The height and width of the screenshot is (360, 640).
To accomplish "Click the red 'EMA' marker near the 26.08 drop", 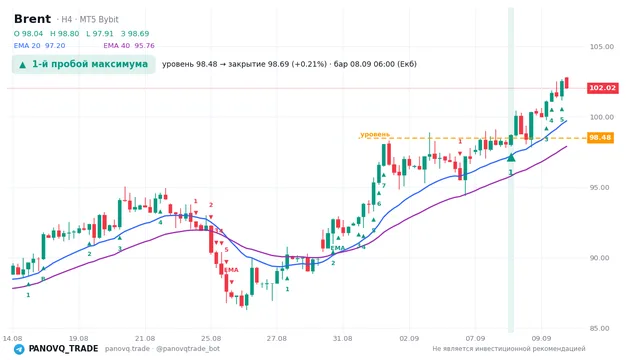I will (x=231, y=270).
